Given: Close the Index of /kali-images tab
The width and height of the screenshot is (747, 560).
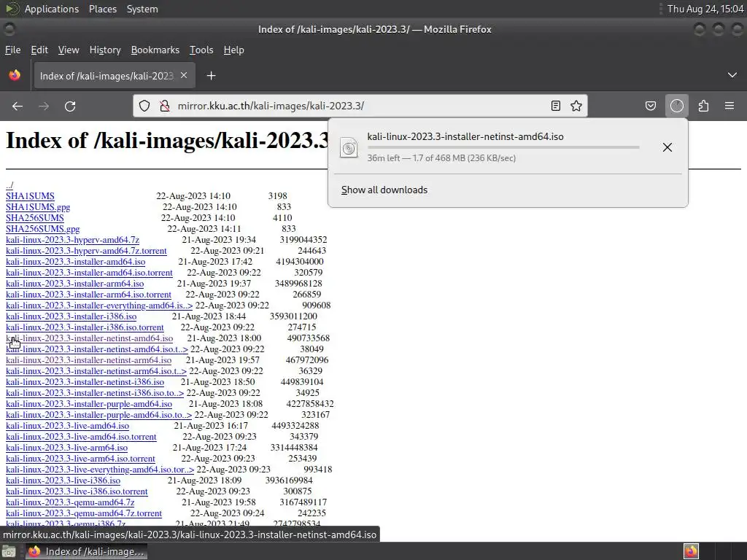Looking at the screenshot, I should click(x=184, y=76).
